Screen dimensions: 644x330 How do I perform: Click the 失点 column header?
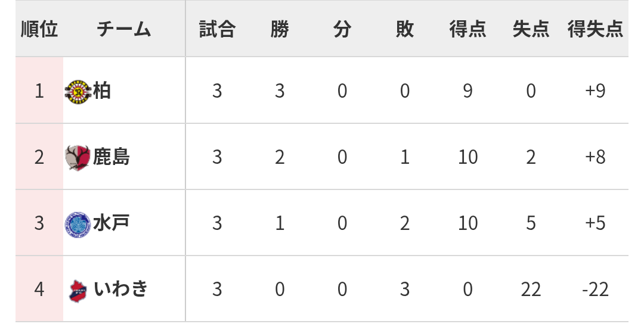(531, 29)
